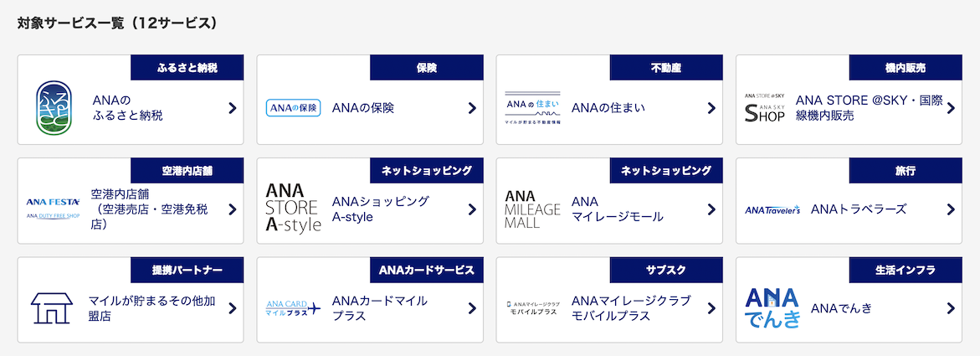Screen dimensions: 980x356
Task: Click the ANA STORE A-style logo
Action: click(293, 209)
